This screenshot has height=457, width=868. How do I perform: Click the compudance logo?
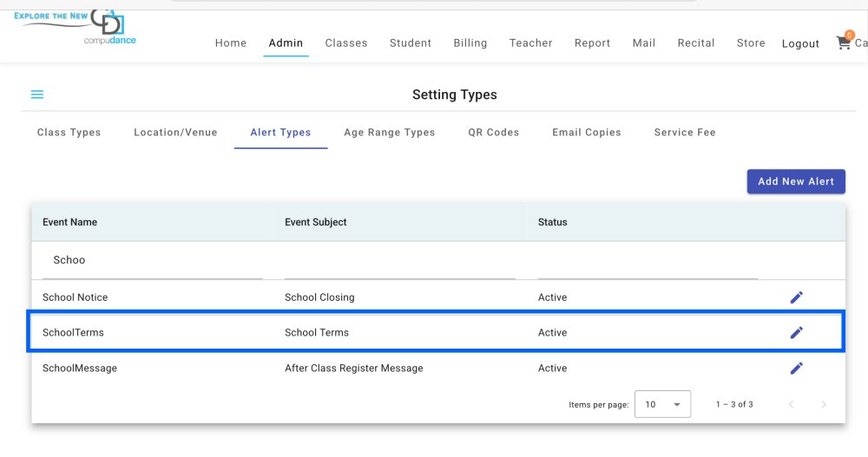109,28
